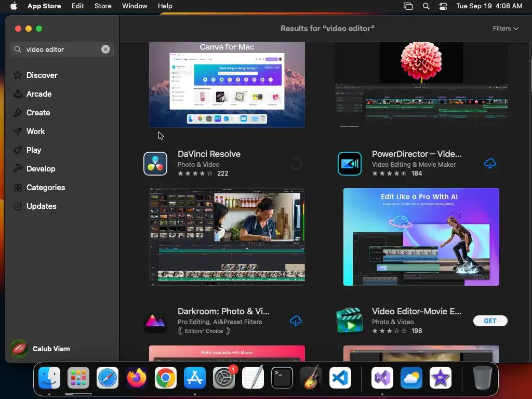Open PowerDirector Edit Like a Pro screenshot
Screen dimensions: 532x399
tap(421, 237)
